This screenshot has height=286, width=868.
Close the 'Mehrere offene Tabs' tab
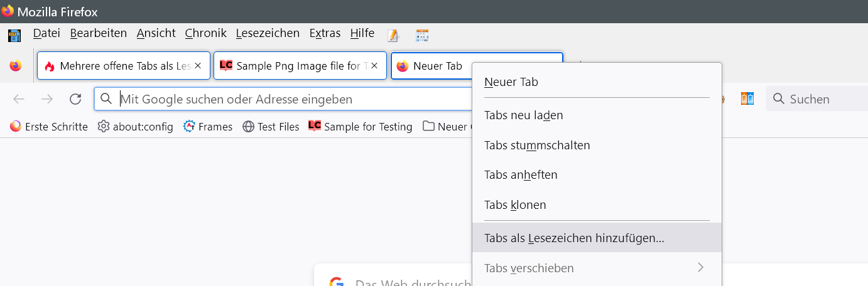point(198,66)
